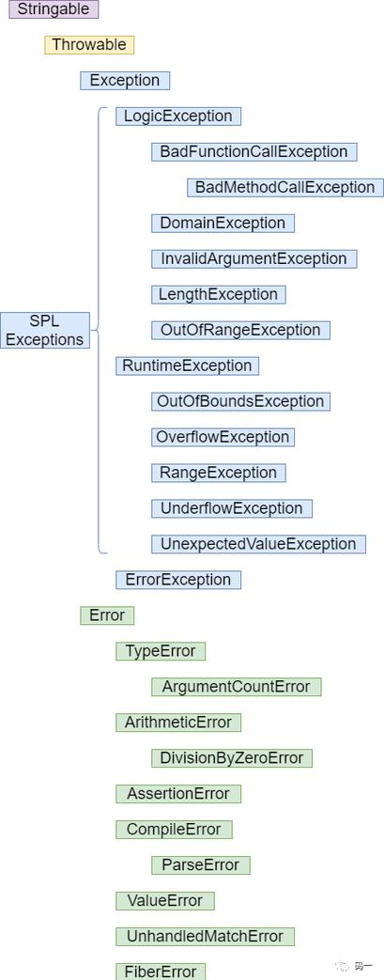384x980 pixels.
Task: Select BadMethodCallException box
Action: tap(285, 188)
